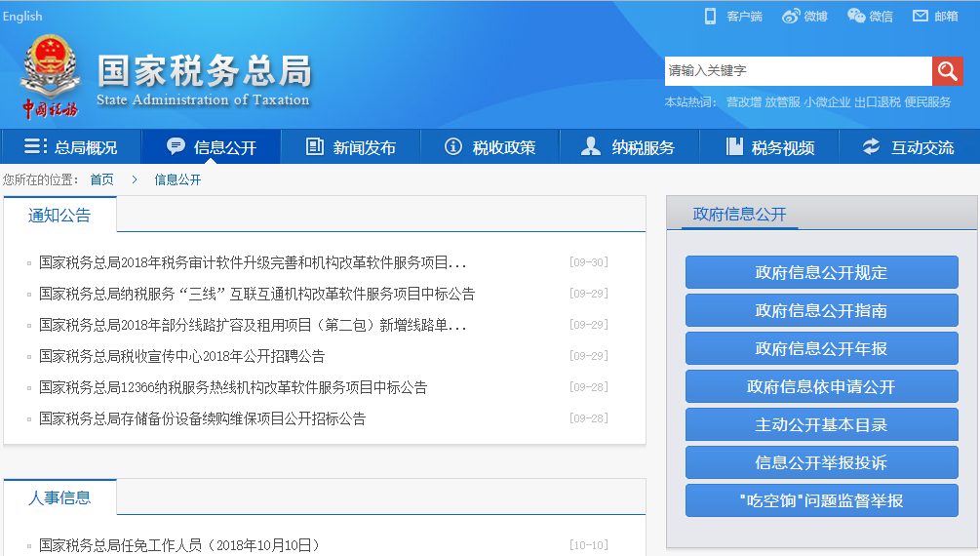Click hot word 便民服务
The width and height of the screenshot is (980, 556).
(x=927, y=102)
